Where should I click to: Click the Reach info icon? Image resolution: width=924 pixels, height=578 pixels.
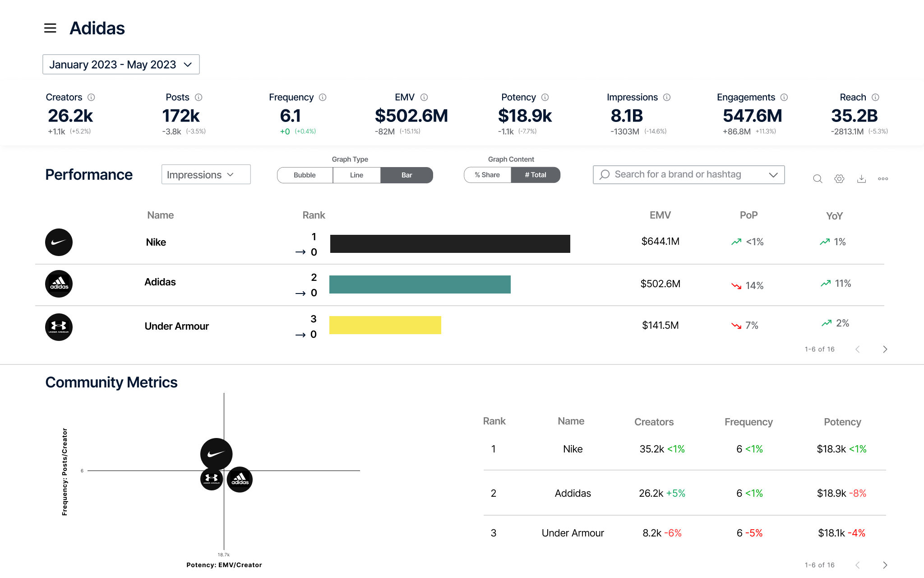pyautogui.click(x=875, y=97)
